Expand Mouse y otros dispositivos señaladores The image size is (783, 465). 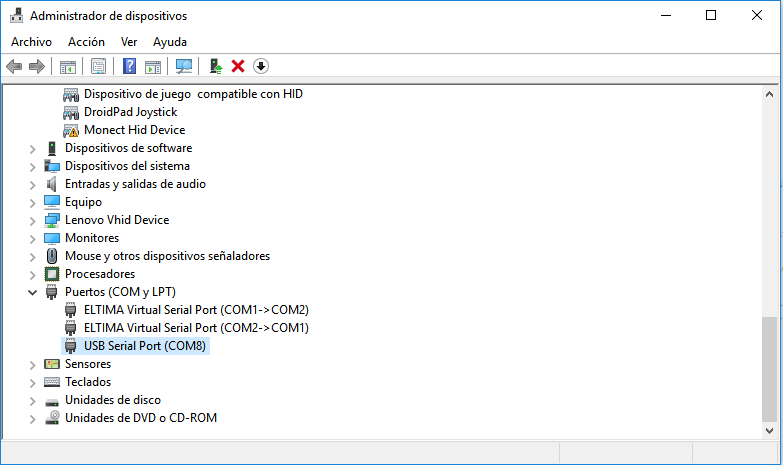[32, 257]
